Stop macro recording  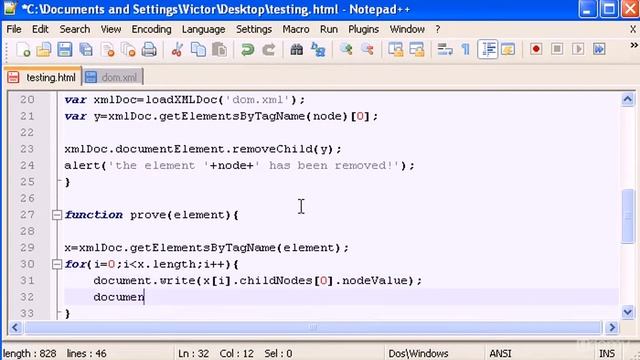557,49
